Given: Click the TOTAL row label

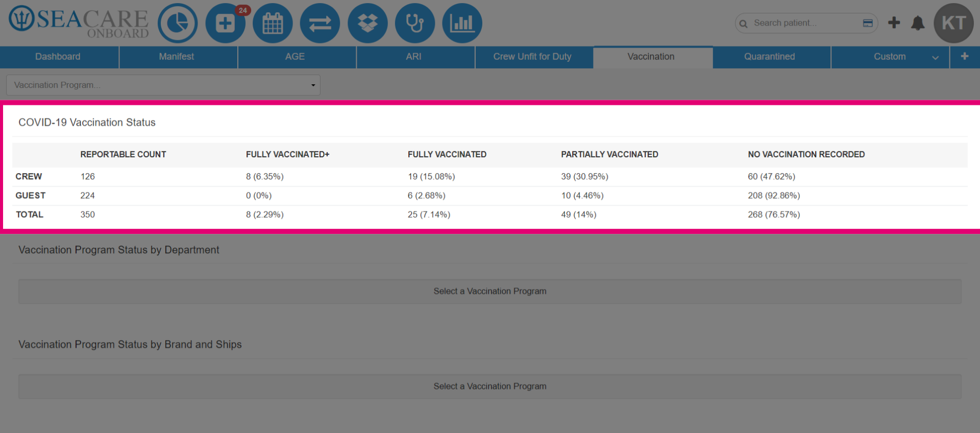Looking at the screenshot, I should pos(30,215).
